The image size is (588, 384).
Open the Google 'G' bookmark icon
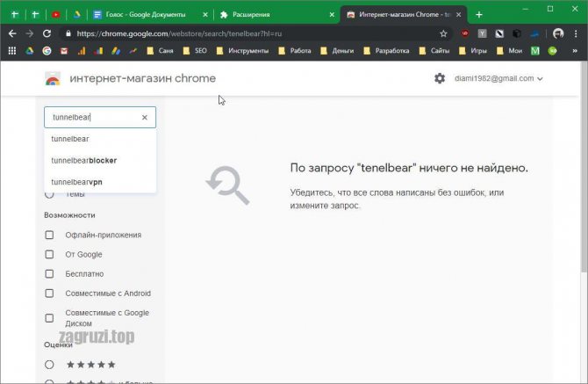[x=47, y=51]
